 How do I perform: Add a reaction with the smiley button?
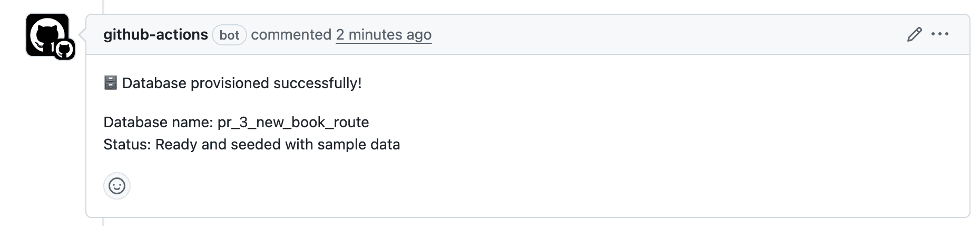click(x=116, y=186)
